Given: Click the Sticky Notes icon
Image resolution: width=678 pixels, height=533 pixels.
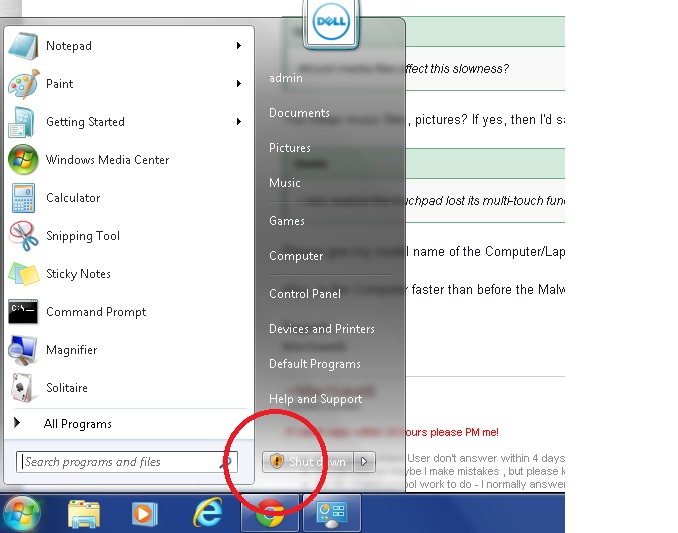Looking at the screenshot, I should [x=24, y=274].
